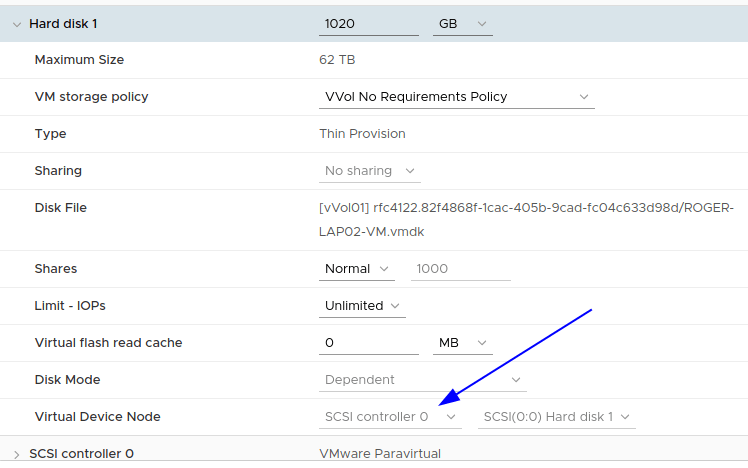The width and height of the screenshot is (748, 468).
Task: Open the Sharing 'No sharing' dropdown
Action: point(369,171)
